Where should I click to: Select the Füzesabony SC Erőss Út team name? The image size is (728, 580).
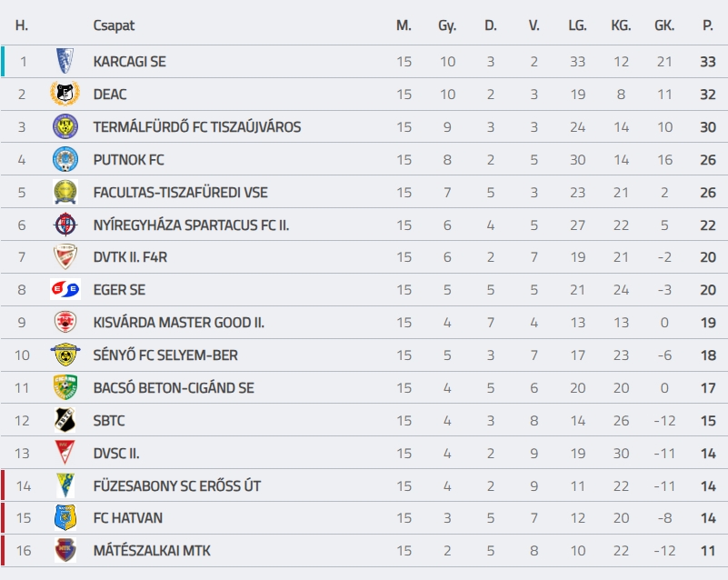(177, 485)
